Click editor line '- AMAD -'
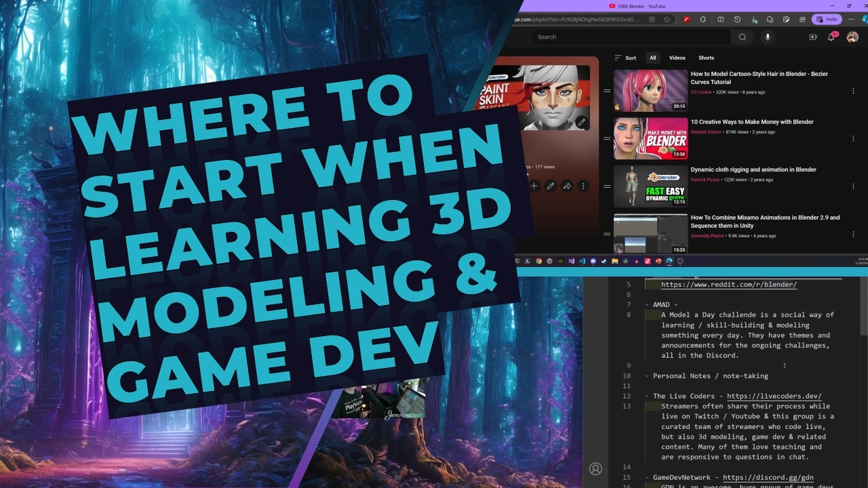 660,305
